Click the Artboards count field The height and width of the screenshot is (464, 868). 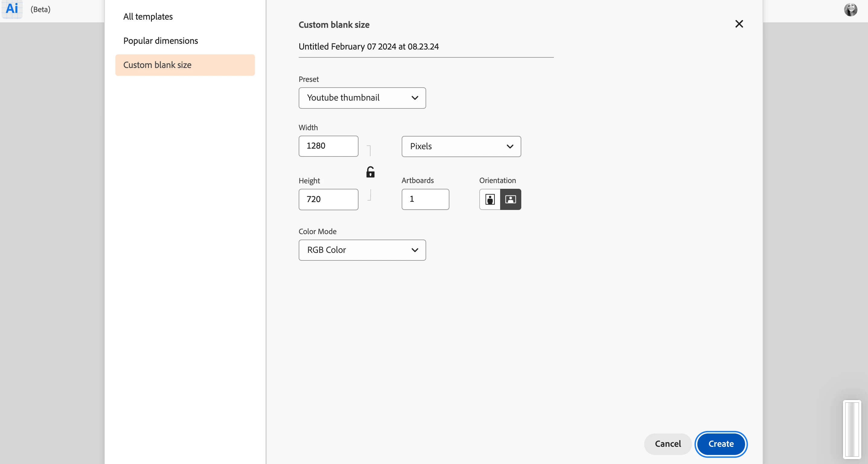[x=425, y=199]
